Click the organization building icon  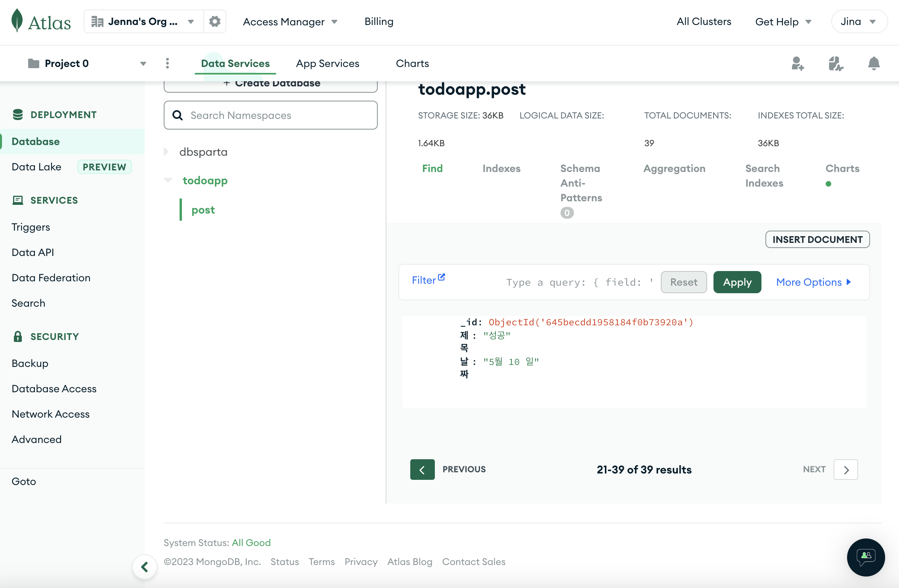click(97, 21)
